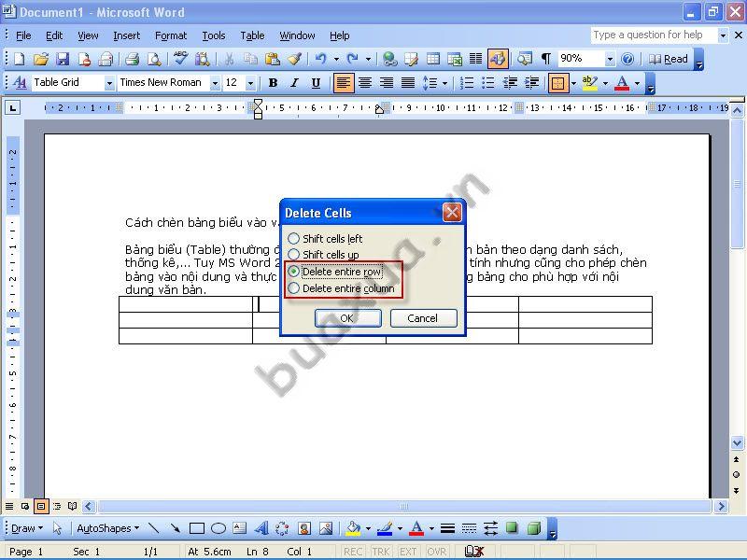Open the AutoShapes dropdown menu
The height and width of the screenshot is (560, 747).
pos(107,528)
